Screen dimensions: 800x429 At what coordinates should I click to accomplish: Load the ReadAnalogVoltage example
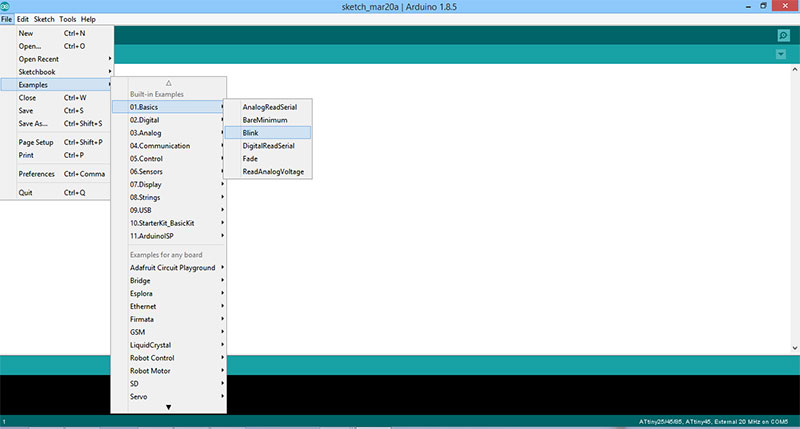pos(268,171)
